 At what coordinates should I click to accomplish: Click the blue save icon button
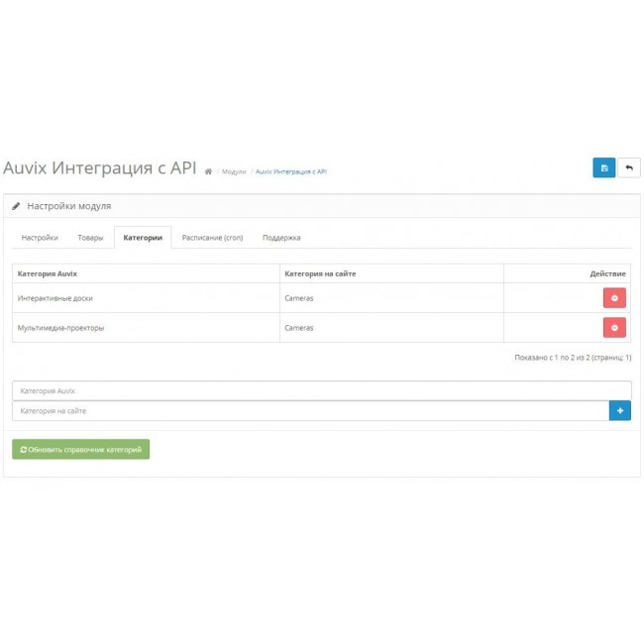pyautogui.click(x=603, y=167)
